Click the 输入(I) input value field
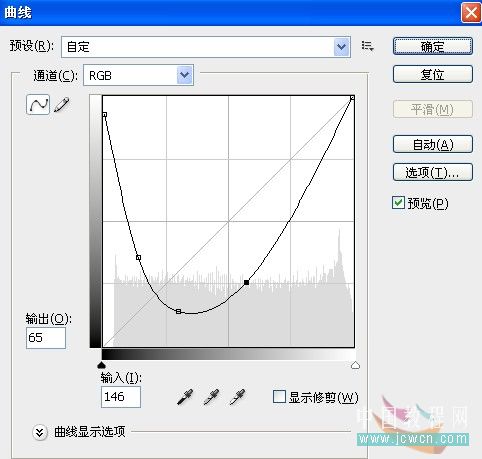The image size is (482, 459). pyautogui.click(x=121, y=397)
